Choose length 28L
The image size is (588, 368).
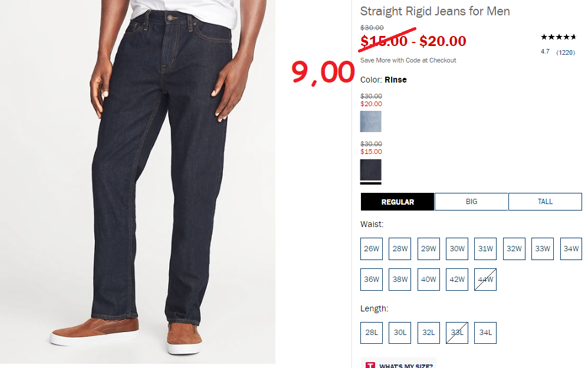(x=372, y=333)
